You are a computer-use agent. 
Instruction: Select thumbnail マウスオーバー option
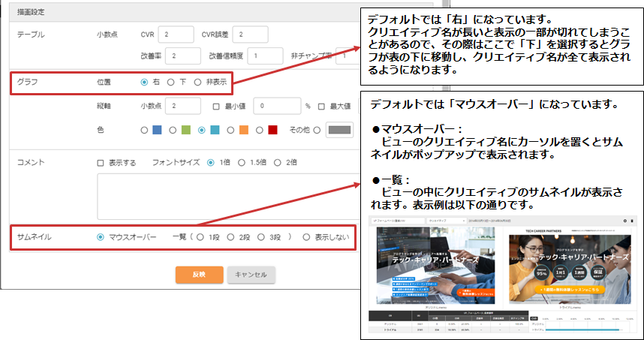[x=101, y=237]
